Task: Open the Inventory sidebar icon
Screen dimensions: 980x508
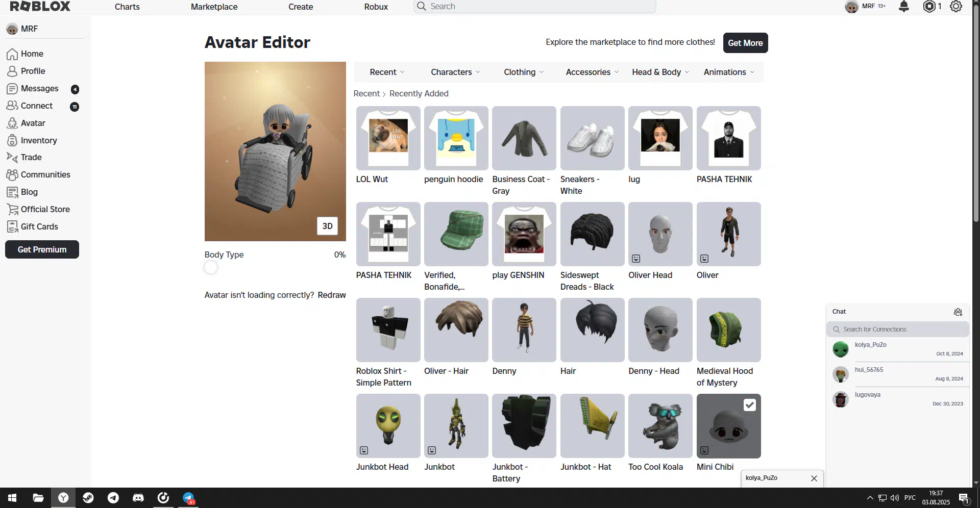Action: [x=12, y=140]
